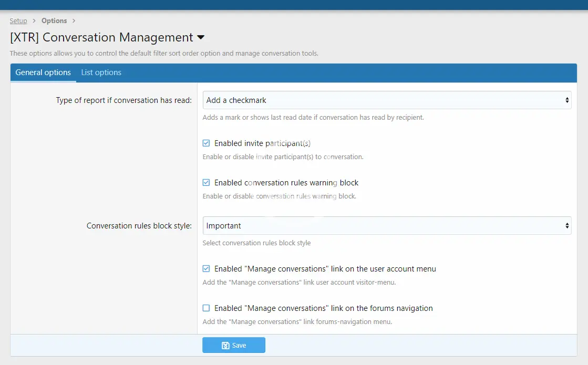
Task: Click the "Conversation rules block style" label
Action: tap(139, 226)
